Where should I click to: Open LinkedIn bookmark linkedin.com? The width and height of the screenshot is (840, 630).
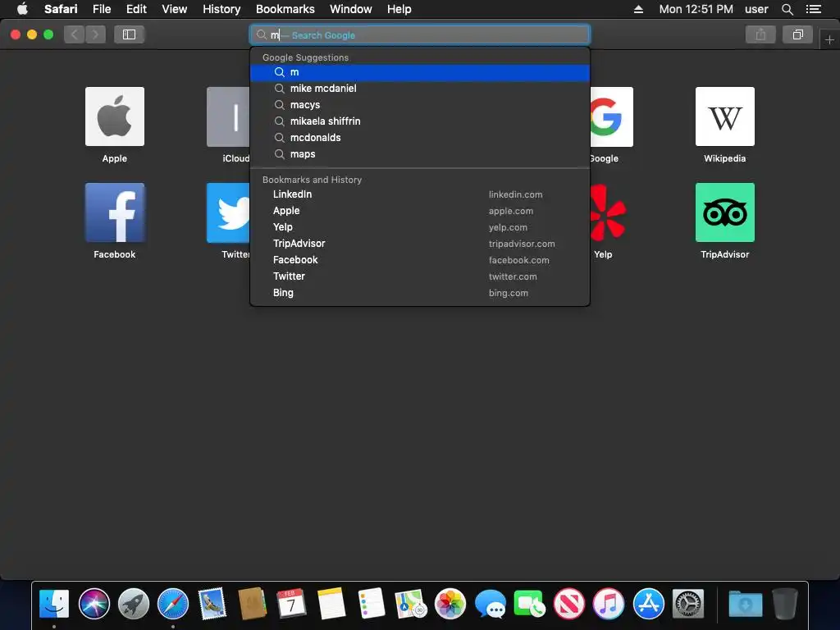(420, 194)
